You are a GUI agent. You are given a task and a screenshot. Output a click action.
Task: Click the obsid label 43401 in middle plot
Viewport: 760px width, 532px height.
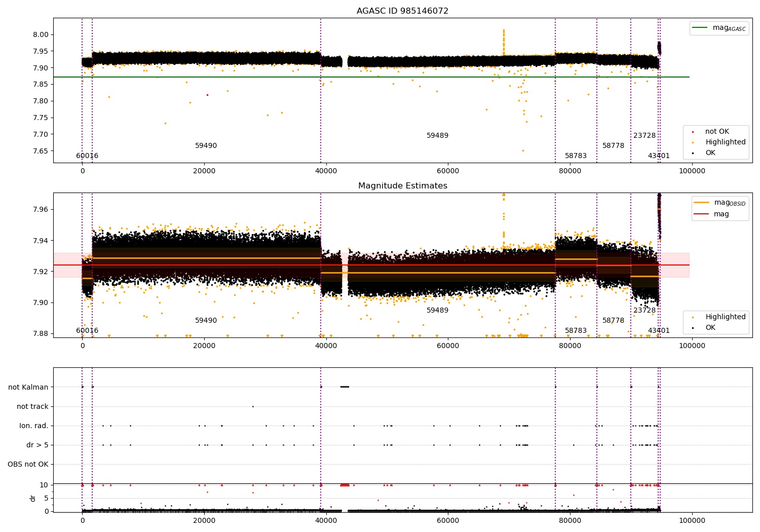point(659,331)
